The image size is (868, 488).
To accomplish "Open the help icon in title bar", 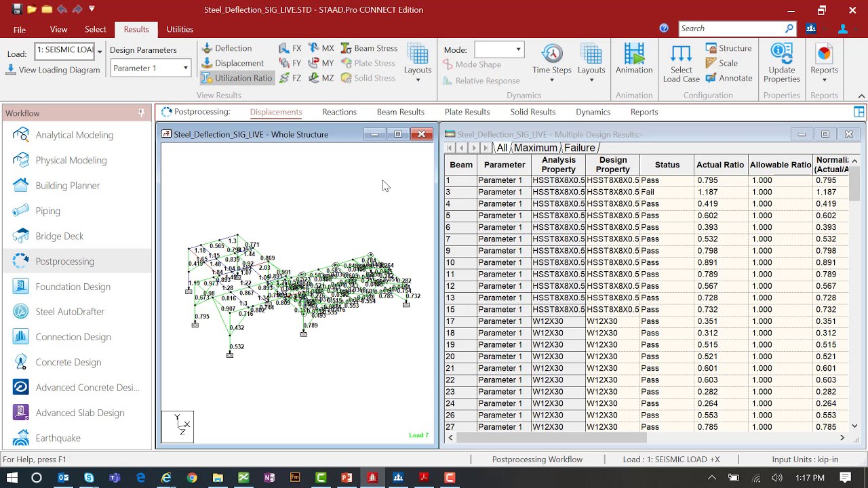I will click(x=664, y=28).
